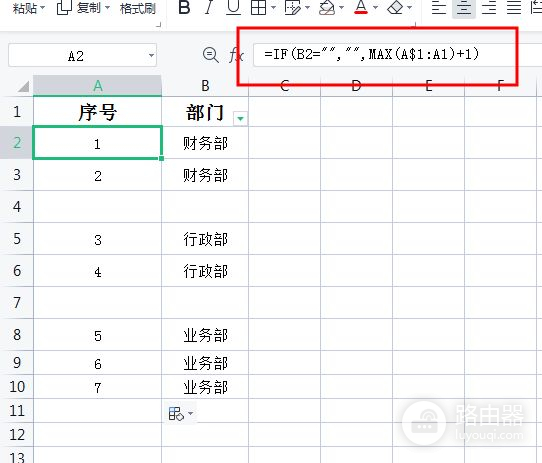Viewport: 542px width, 463px height.
Task: Click Format Painter (格式刷)
Action: [x=138, y=8]
